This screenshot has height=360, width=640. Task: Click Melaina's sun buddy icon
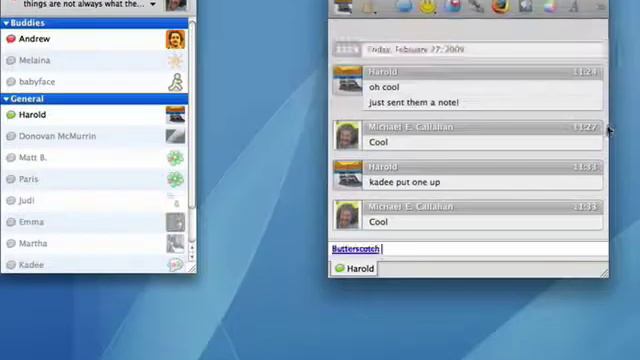[x=176, y=60]
